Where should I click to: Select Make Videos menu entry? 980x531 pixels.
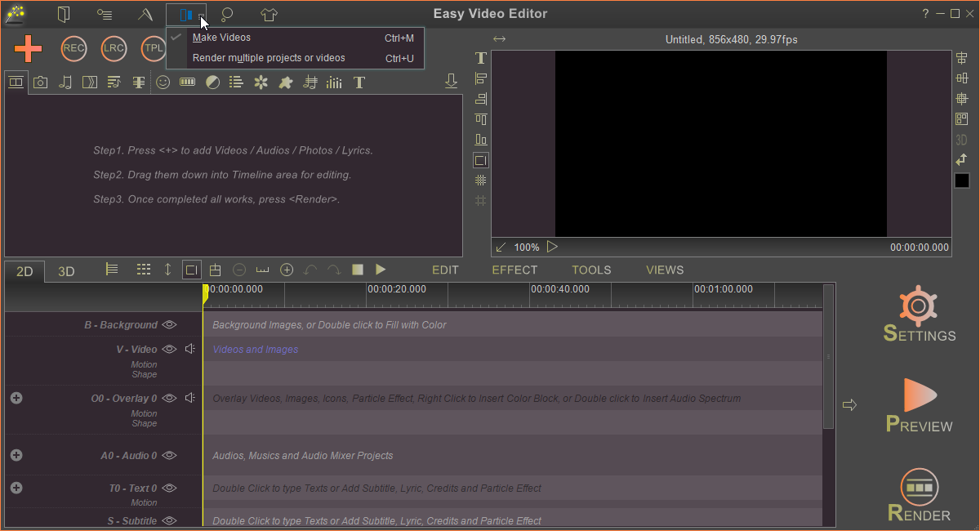point(296,38)
